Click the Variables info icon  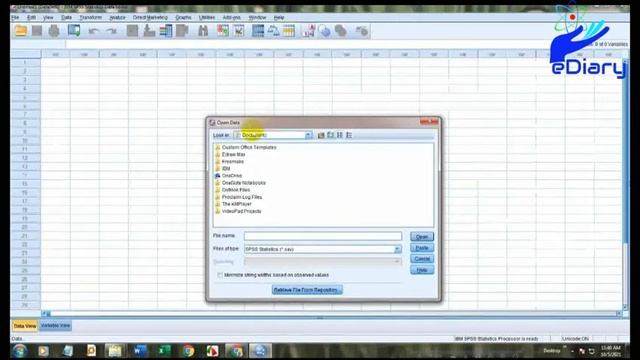[166, 31]
